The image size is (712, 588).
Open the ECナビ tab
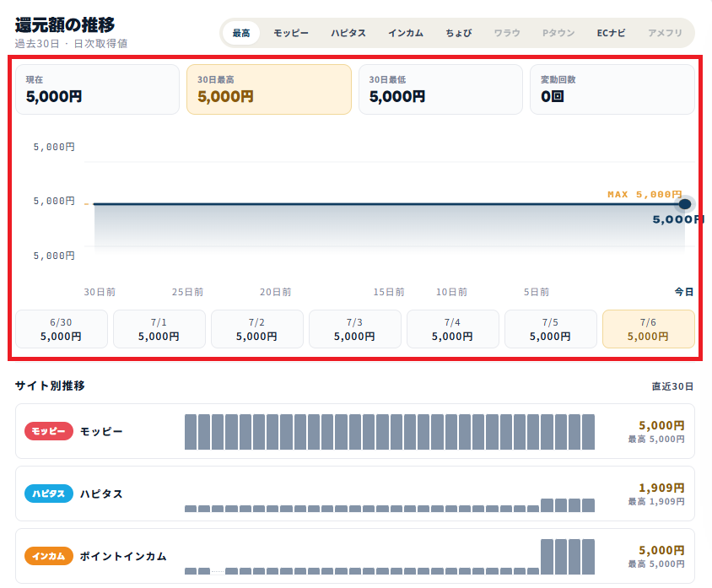611,33
